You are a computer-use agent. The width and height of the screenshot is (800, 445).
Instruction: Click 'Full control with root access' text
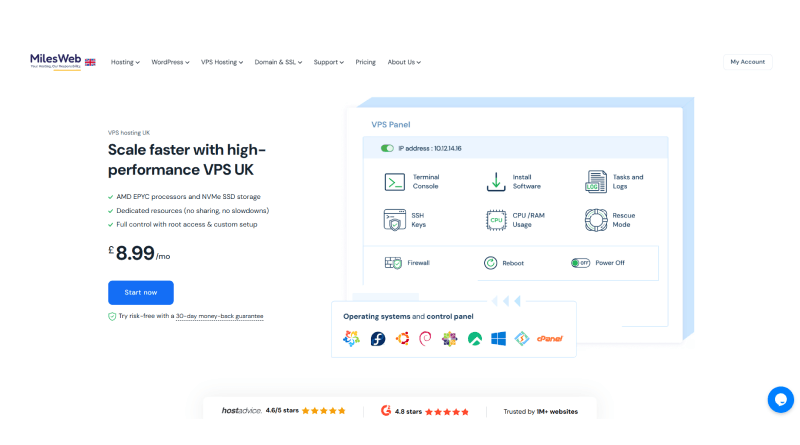[187, 224]
